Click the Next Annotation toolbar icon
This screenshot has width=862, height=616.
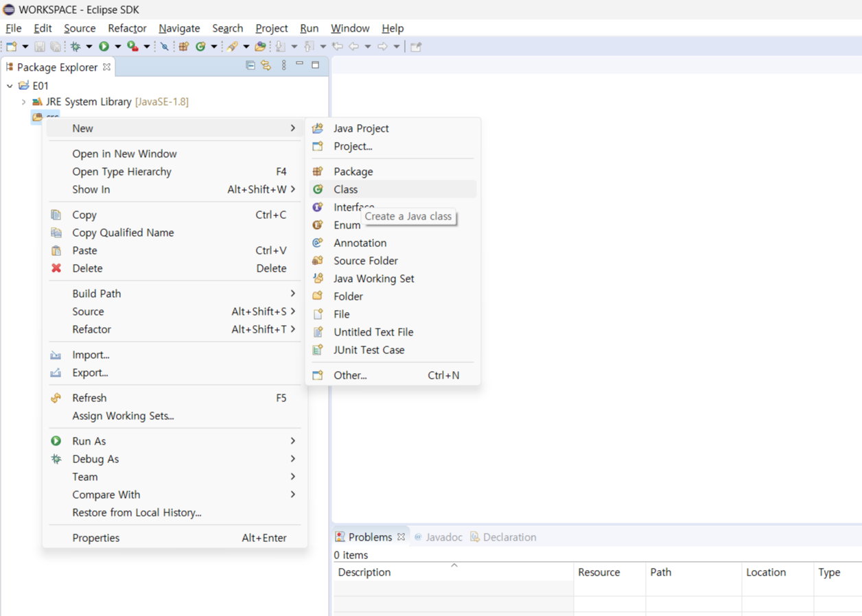tap(280, 47)
